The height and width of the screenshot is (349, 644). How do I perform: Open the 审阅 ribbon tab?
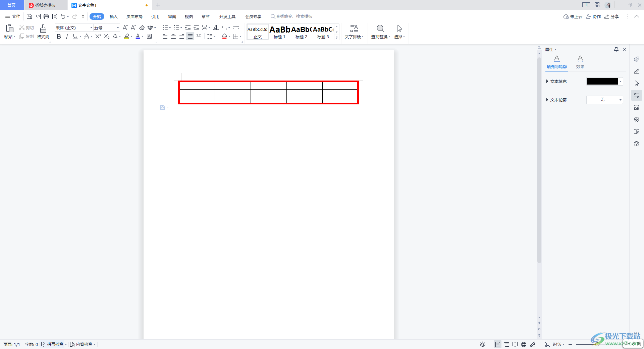(x=172, y=16)
